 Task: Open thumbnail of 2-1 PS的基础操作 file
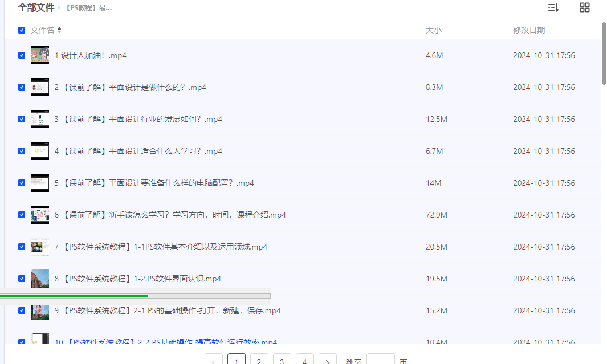[40, 312]
